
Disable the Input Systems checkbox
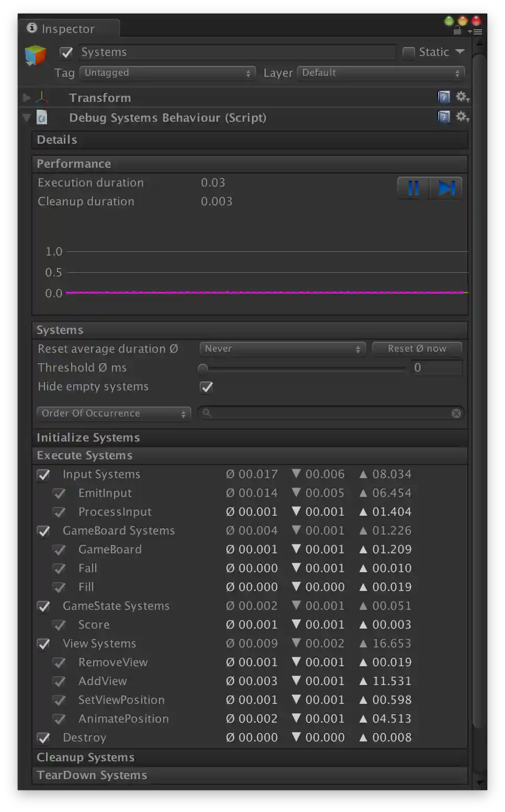pos(43,474)
